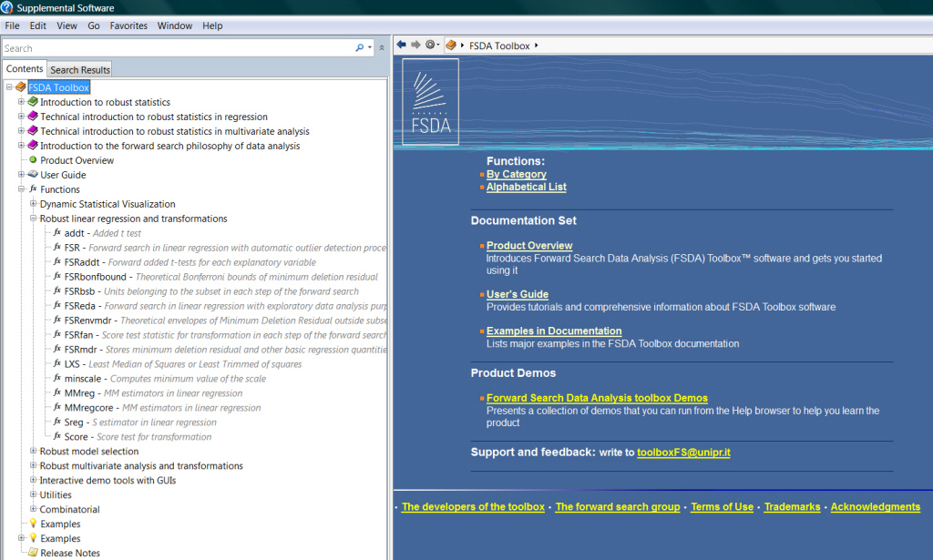Screen dimensions: 933x560
Task: Open the View menu
Action: point(67,25)
